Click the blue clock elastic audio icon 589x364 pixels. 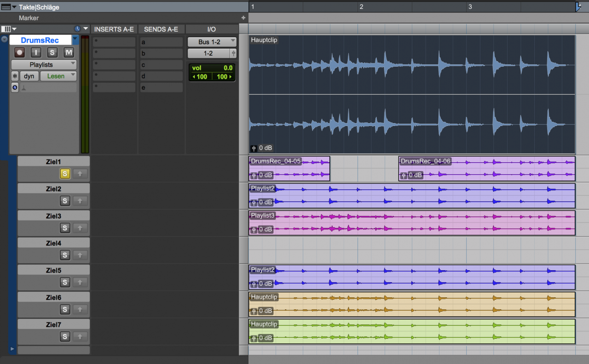(15, 87)
